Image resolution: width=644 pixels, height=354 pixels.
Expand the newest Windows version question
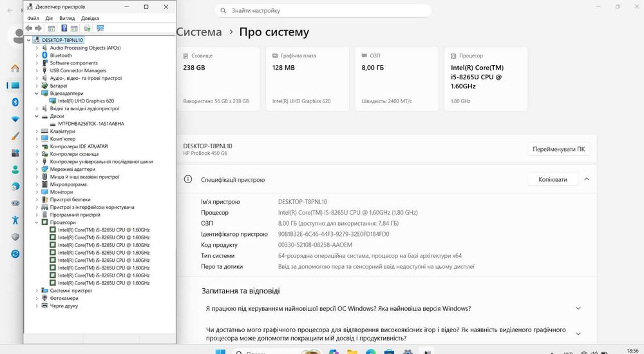click(578, 308)
